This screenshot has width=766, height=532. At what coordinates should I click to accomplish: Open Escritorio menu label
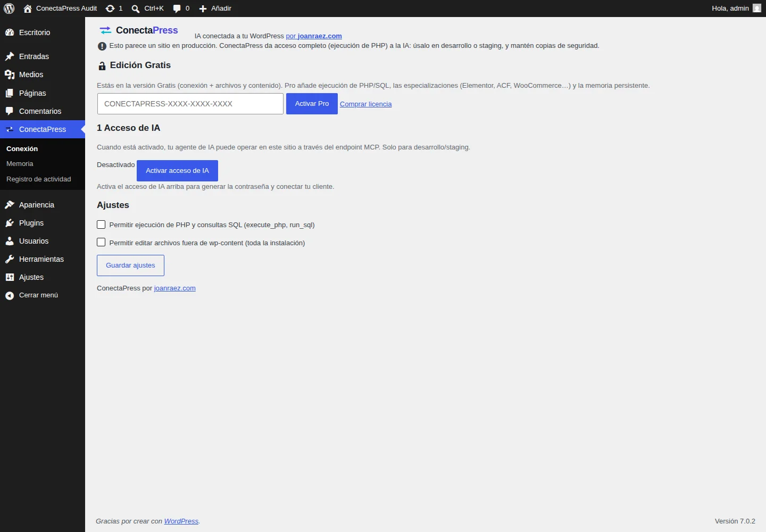click(35, 32)
